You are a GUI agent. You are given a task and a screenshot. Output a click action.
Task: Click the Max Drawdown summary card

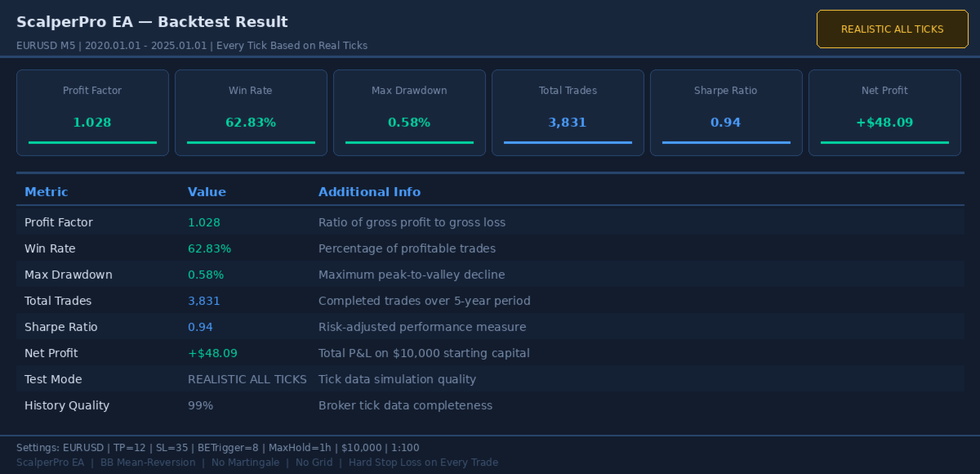pyautogui.click(x=409, y=112)
